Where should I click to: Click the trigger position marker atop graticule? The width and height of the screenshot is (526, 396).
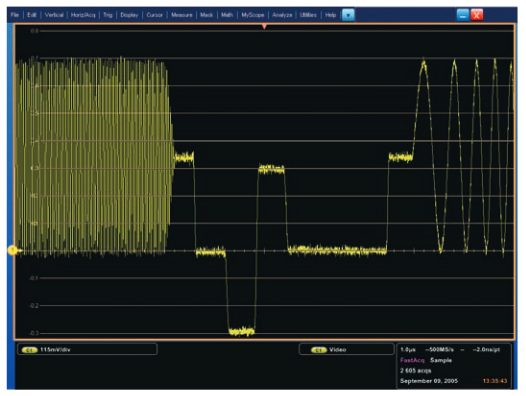[264, 26]
